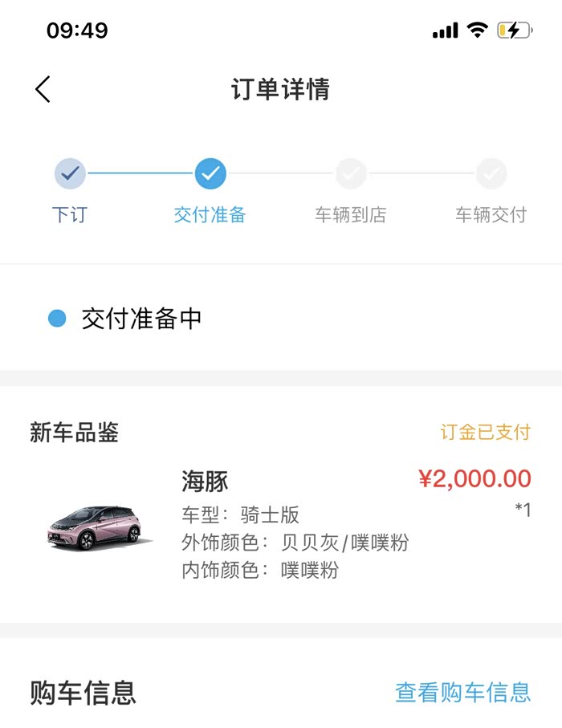Tap the ¥2,000.00 deposit price
Screen dimensions: 562x728
pyautogui.click(x=475, y=479)
